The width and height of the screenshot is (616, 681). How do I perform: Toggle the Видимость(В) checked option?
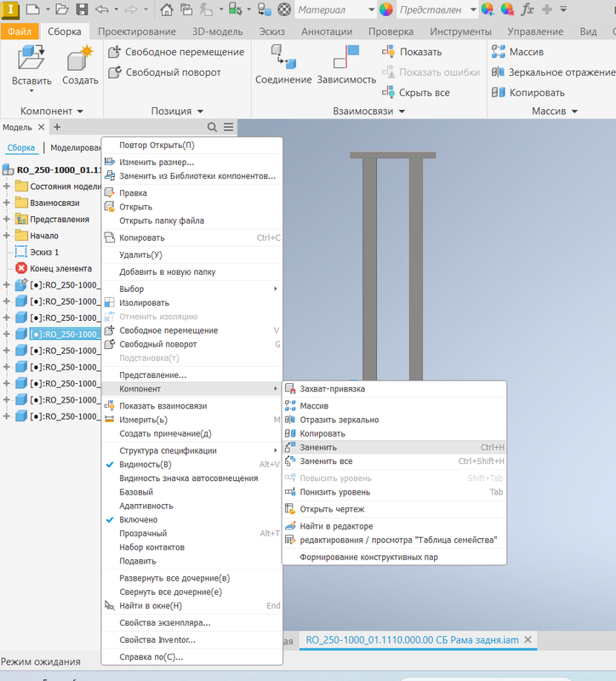click(192, 464)
